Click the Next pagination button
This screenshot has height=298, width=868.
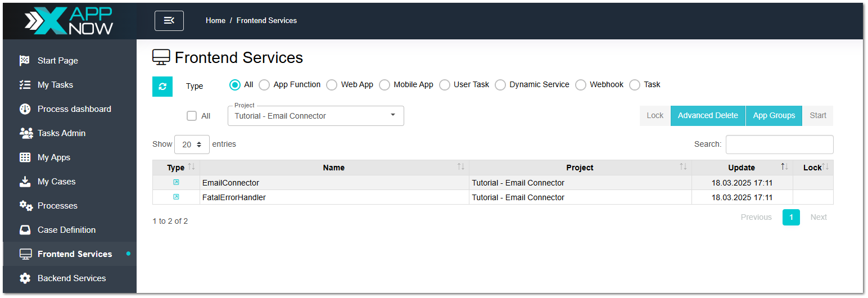click(x=819, y=217)
